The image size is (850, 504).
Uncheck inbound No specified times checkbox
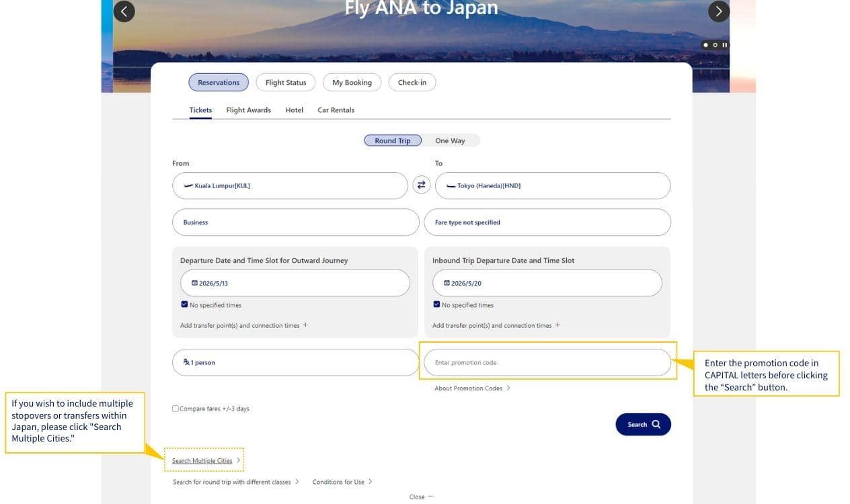pyautogui.click(x=436, y=304)
